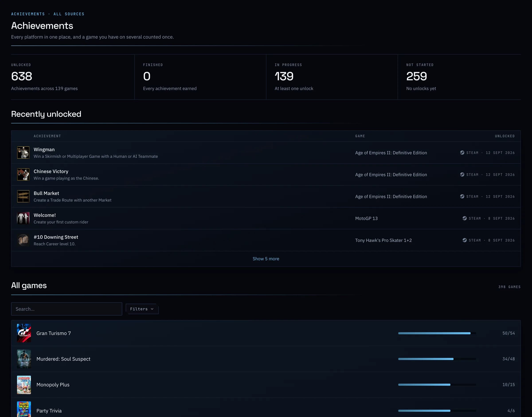Screen dimensions: 532x417
Task: Expand the Filters dropdown
Action: coord(142,309)
